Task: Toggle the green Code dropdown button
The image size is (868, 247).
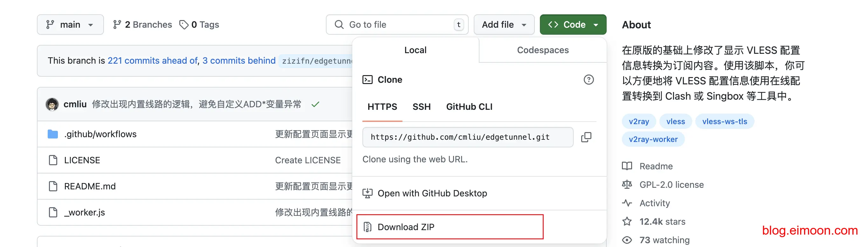Action: (573, 25)
